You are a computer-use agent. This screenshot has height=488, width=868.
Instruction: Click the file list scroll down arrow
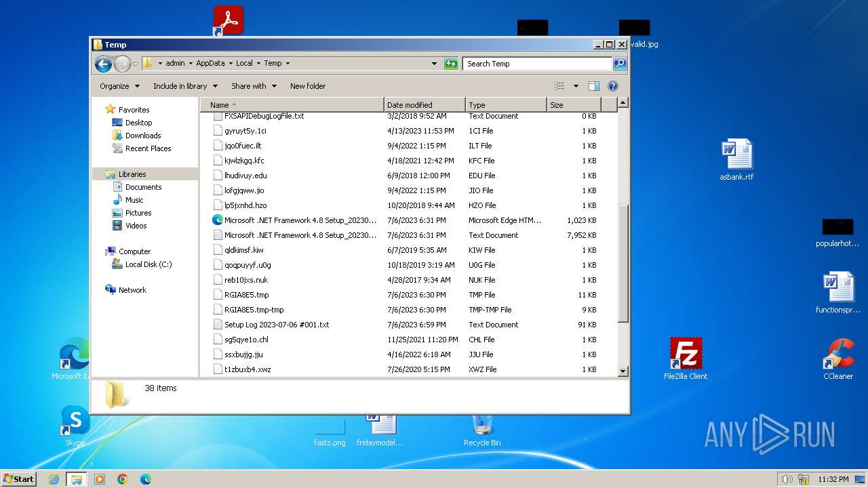pos(623,371)
